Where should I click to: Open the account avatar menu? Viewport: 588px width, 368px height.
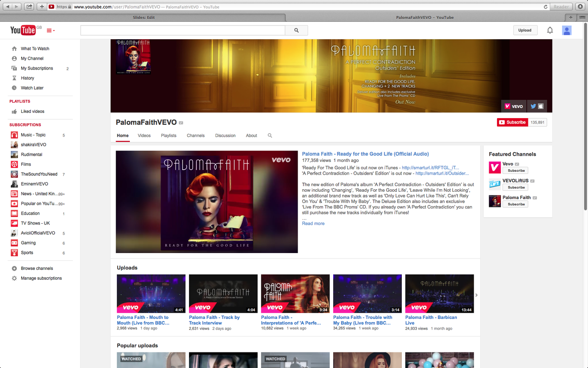(567, 30)
